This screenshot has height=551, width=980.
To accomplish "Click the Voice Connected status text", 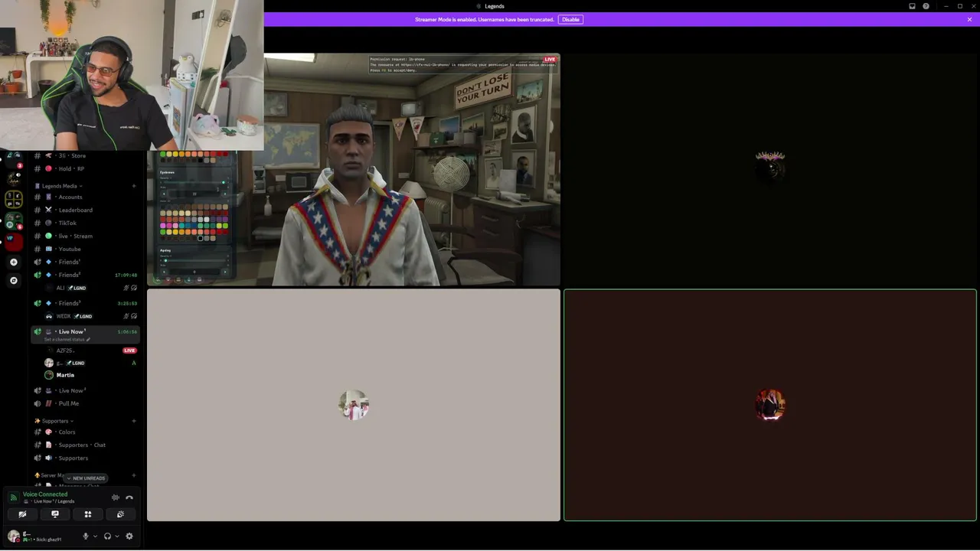I will tap(45, 494).
